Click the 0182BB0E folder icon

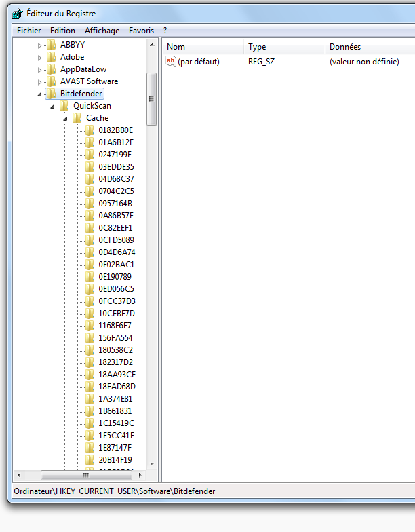(x=90, y=130)
